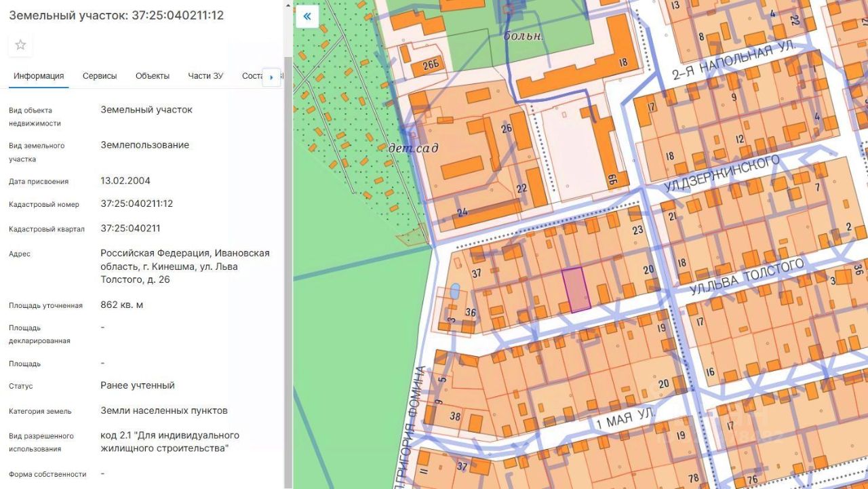Switch to the Сервисы tab
Viewport: 868px width, 489px height.
click(x=100, y=76)
